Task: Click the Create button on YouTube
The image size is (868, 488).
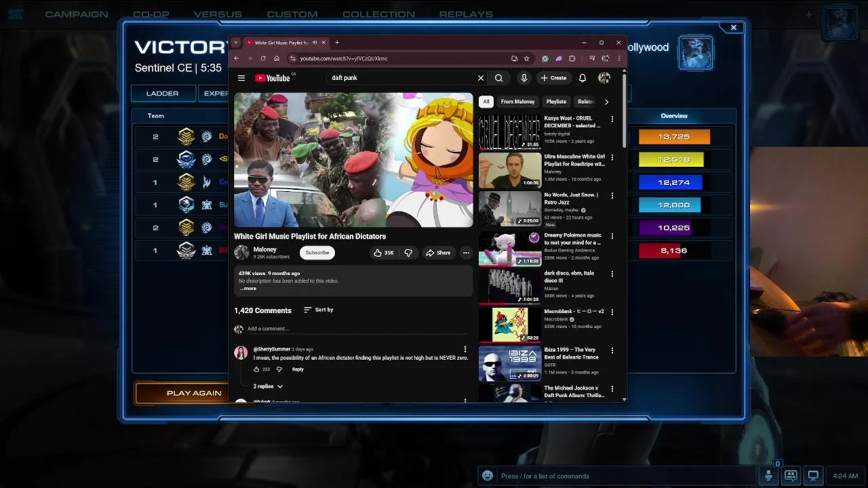Action: 553,78
